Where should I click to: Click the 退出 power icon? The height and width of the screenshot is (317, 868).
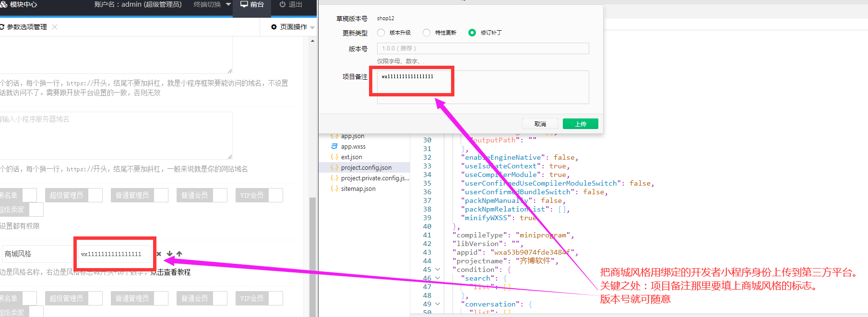[x=283, y=4]
